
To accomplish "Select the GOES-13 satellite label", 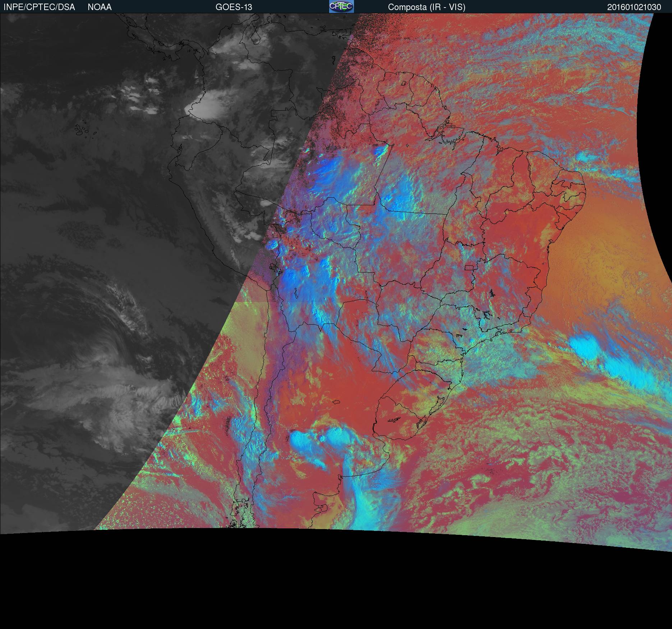I will point(234,7).
